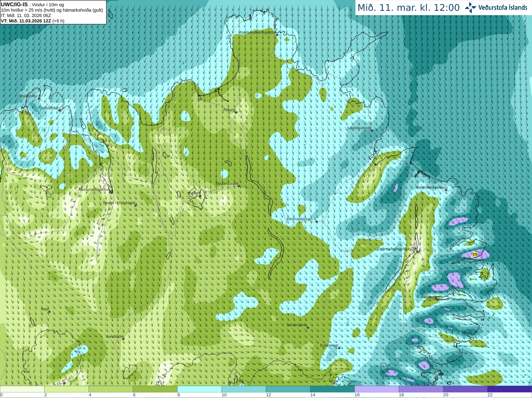Select the 12–14 m/s legend swatch
Image resolution: width=532 pixels, height=398 pixels.
tap(288, 389)
